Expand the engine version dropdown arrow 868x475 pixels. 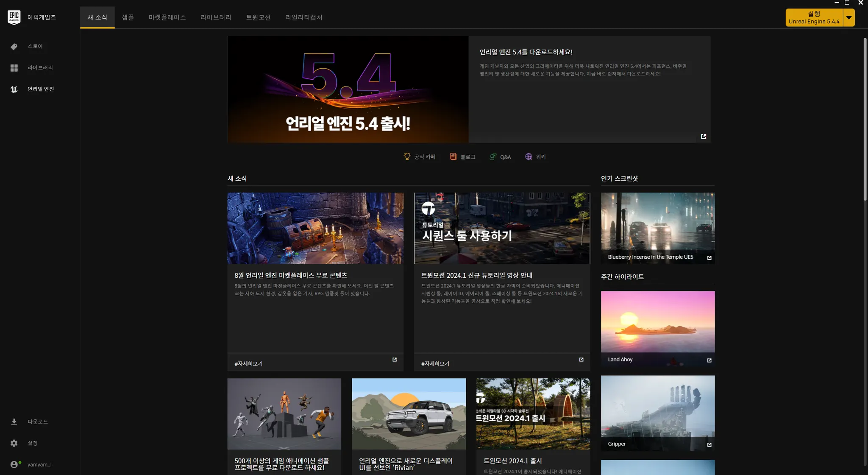tap(849, 18)
